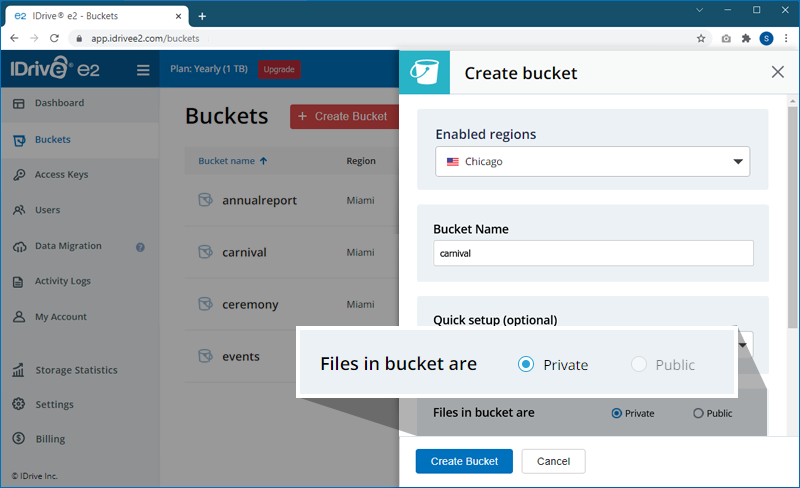Viewport: 800px width, 488px height.
Task: Open the annualreport bucket
Action: [x=259, y=200]
